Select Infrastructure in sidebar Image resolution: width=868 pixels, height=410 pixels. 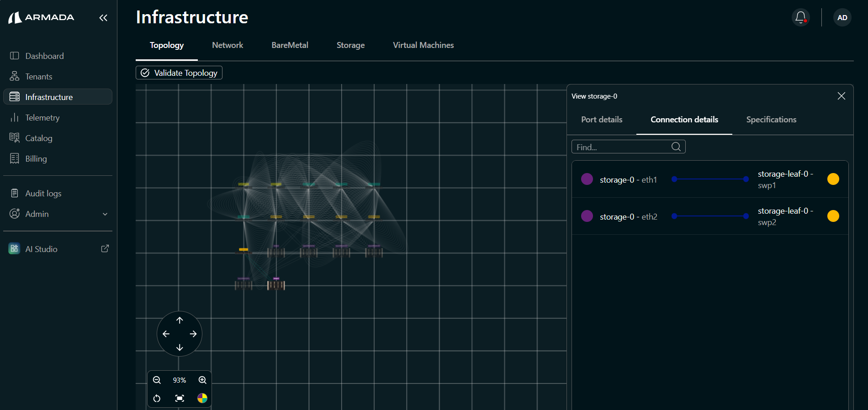[x=58, y=97]
